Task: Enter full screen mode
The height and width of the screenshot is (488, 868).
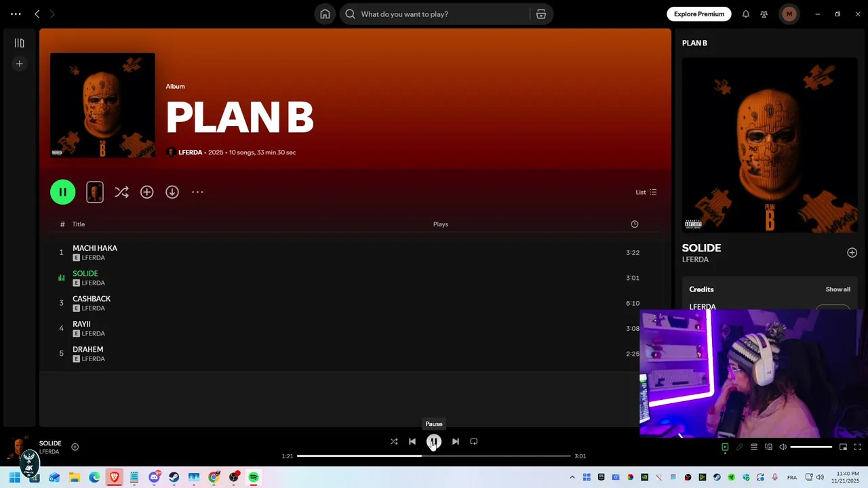Action: [x=857, y=447]
